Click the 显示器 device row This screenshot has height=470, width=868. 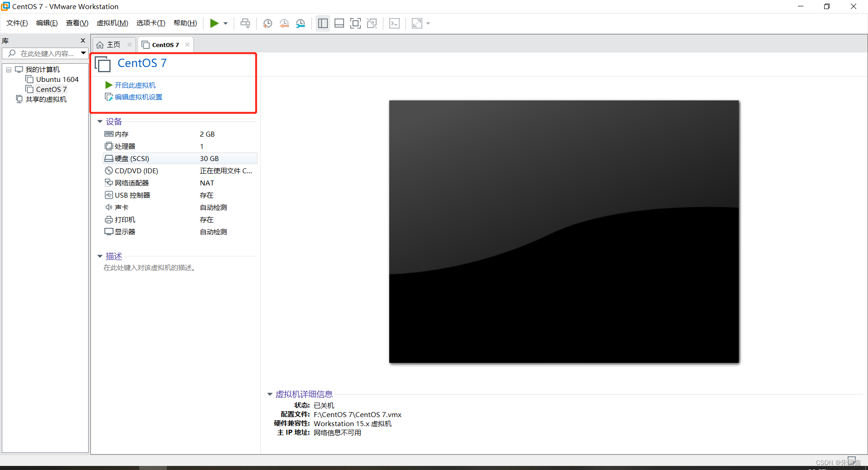(x=180, y=232)
